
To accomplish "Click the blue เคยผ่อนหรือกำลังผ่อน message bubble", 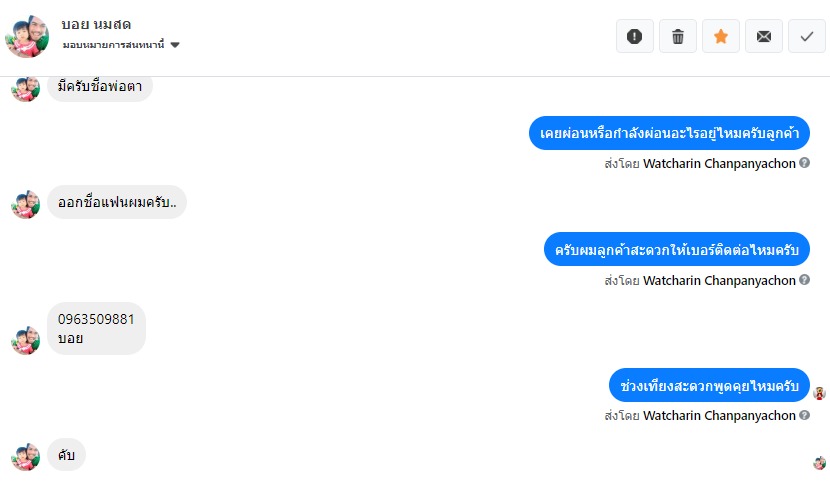I will 669,133.
